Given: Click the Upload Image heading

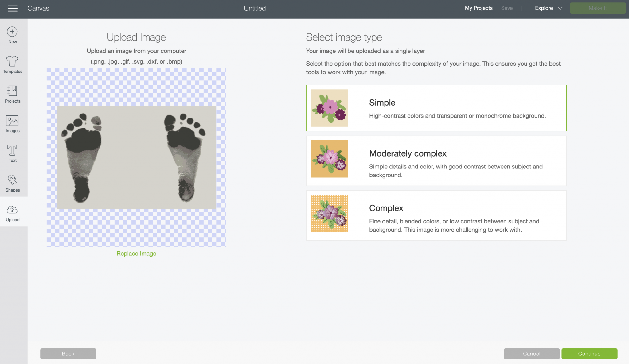Looking at the screenshot, I should pyautogui.click(x=136, y=37).
